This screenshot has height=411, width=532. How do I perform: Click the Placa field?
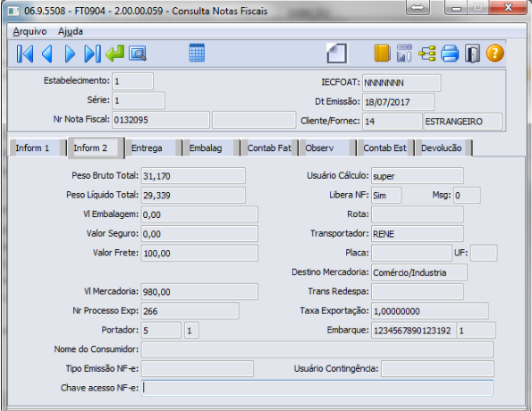pyautogui.click(x=411, y=253)
